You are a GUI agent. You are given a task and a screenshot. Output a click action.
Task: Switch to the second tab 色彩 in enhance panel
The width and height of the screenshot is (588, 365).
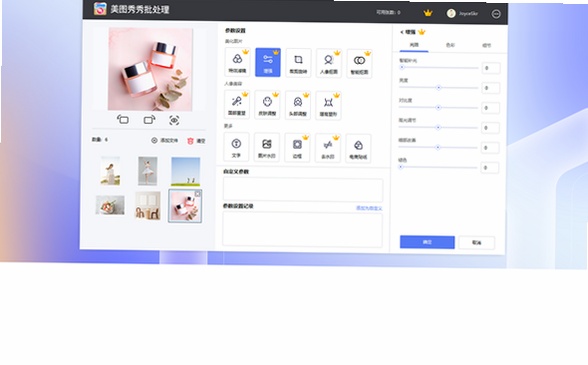(450, 45)
